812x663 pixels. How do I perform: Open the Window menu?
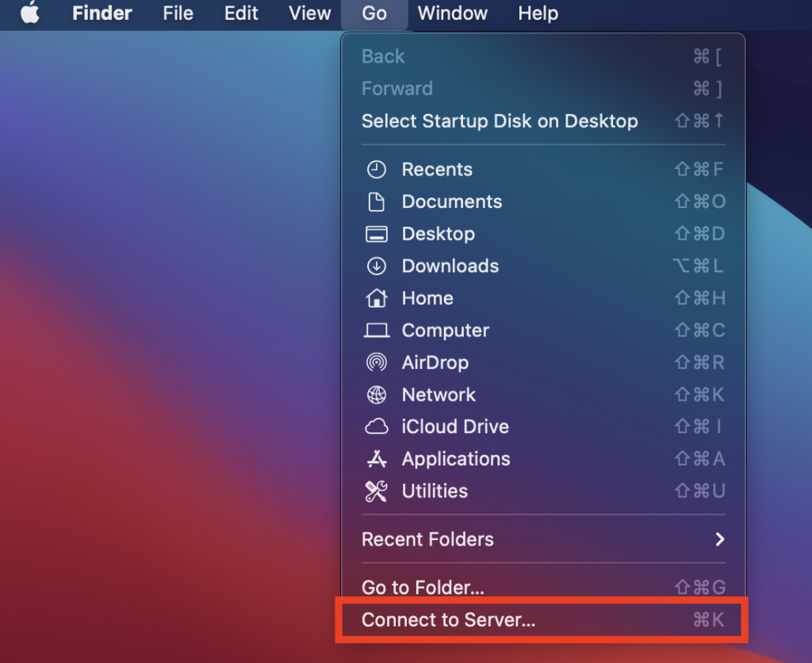pos(453,13)
